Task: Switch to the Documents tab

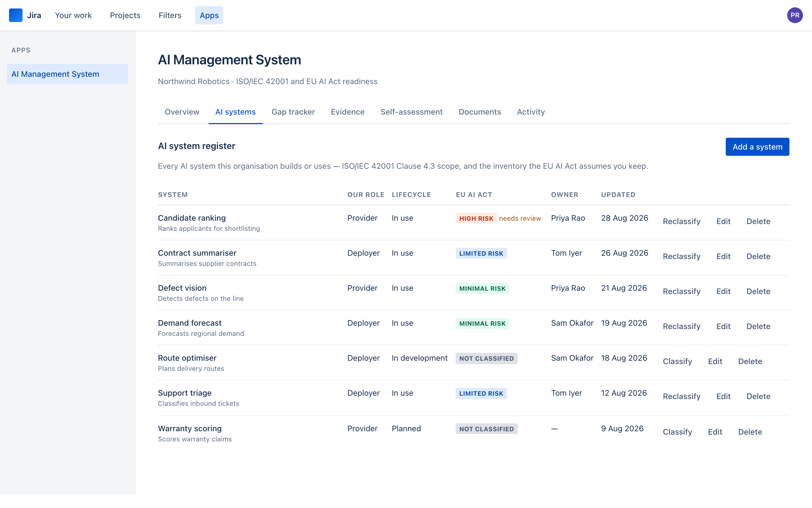Action: (x=480, y=112)
